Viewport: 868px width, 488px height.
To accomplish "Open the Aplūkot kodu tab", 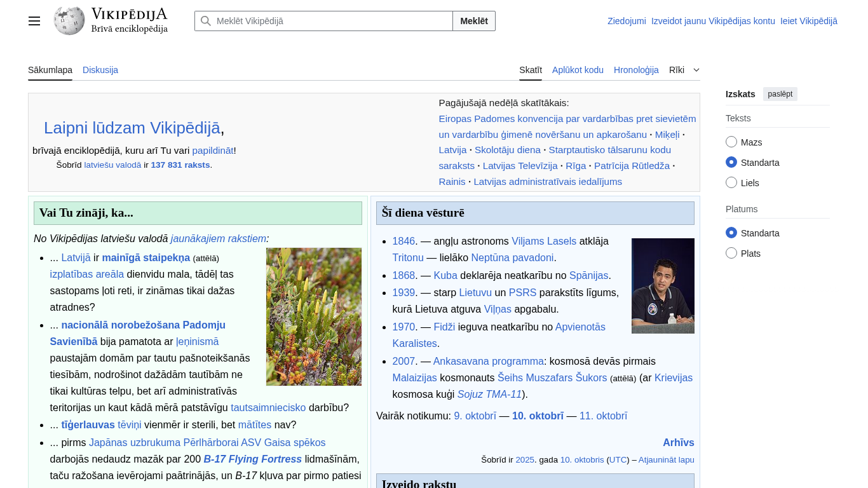I will [x=578, y=70].
